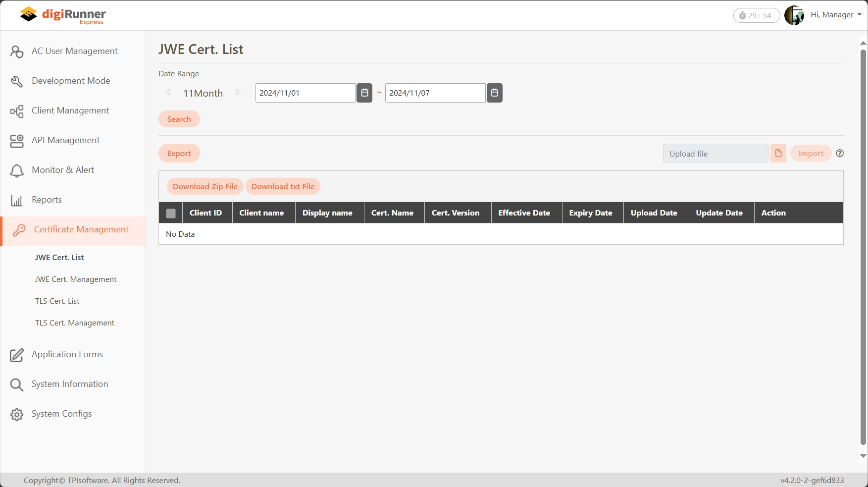Expand the API Management menu
This screenshot has width=868, height=487.
coord(65,140)
